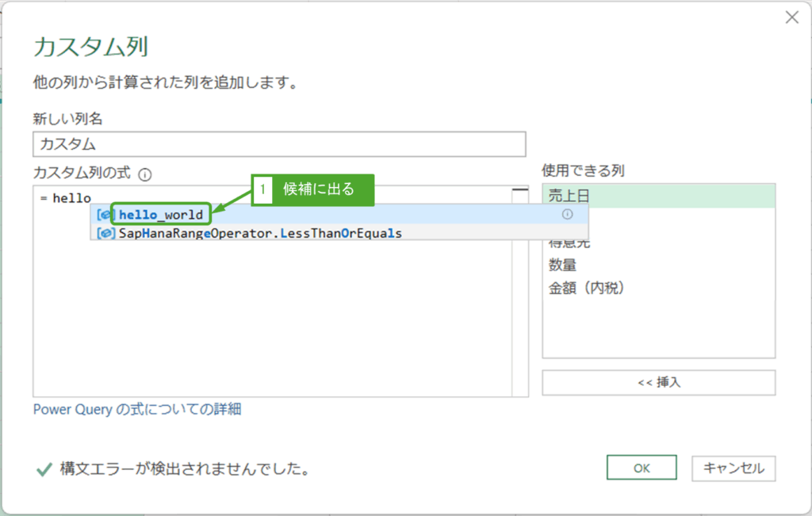This screenshot has height=516, width=812.
Task: Click info icon beside カスタム列の式 label
Action: pos(144,174)
